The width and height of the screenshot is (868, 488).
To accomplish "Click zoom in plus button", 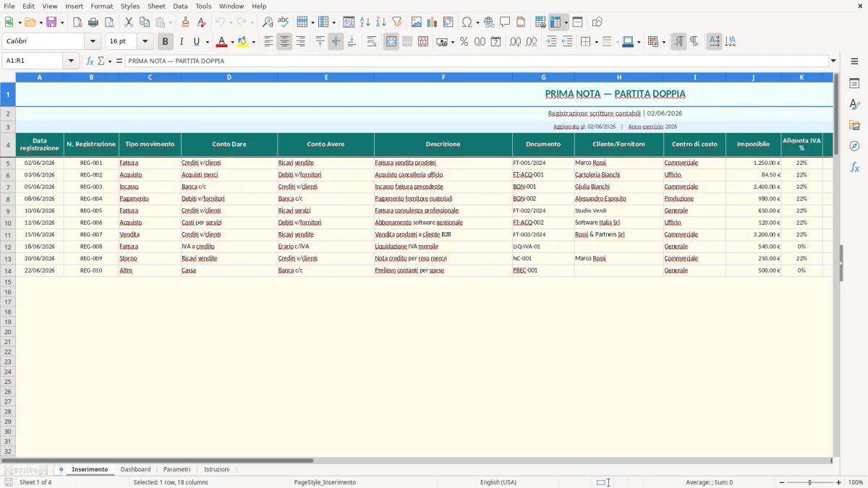I will [x=839, y=482].
